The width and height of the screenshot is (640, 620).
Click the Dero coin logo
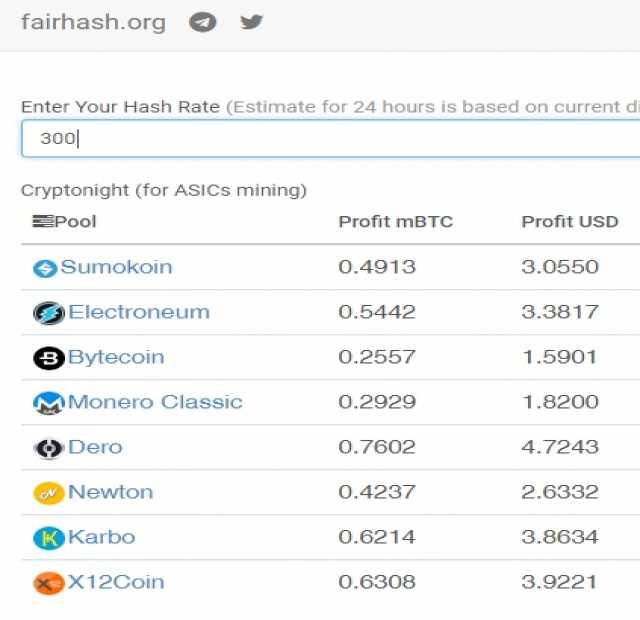49,448
